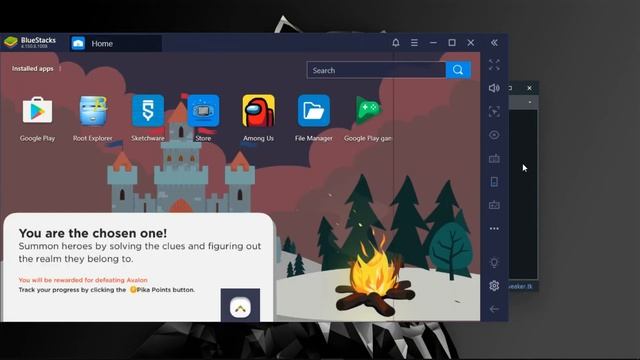Open the File Manager app
This screenshot has width=640, height=360.
[x=313, y=111]
